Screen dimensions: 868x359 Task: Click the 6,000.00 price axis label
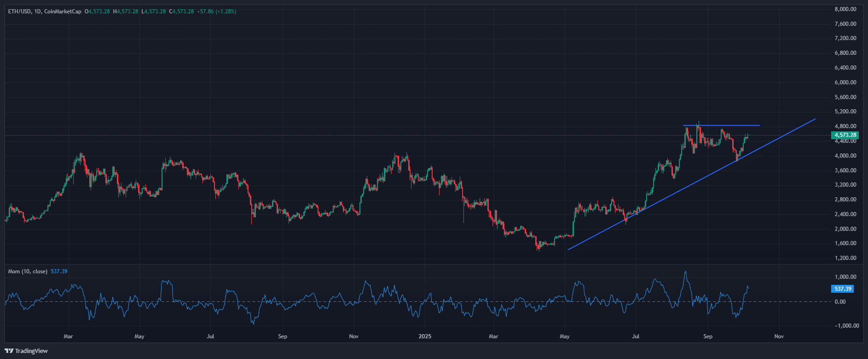click(x=845, y=82)
